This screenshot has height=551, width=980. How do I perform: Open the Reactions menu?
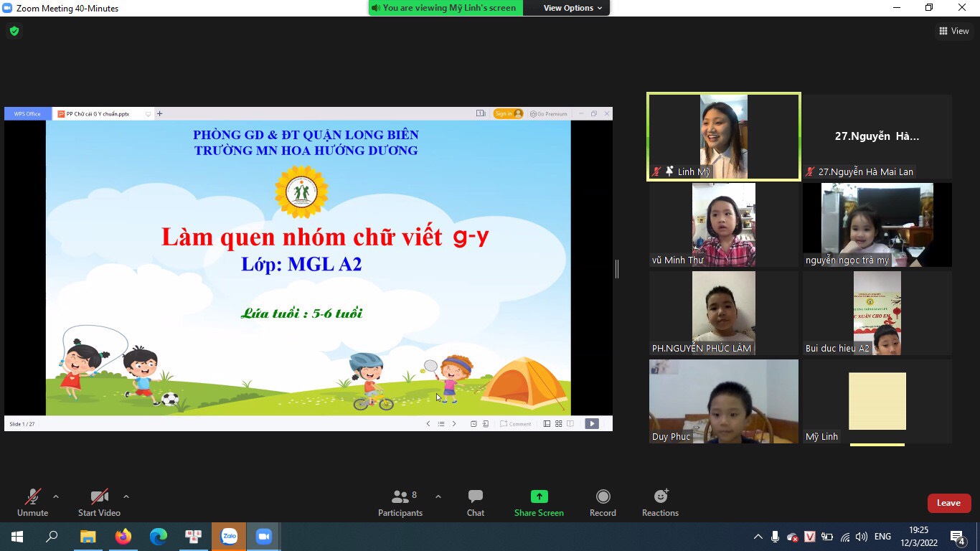pos(660,496)
